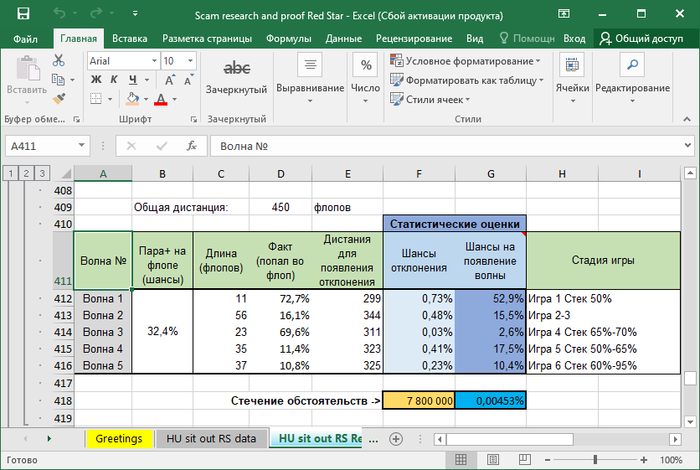Open ribbon display options icon

pyautogui.click(x=564, y=13)
